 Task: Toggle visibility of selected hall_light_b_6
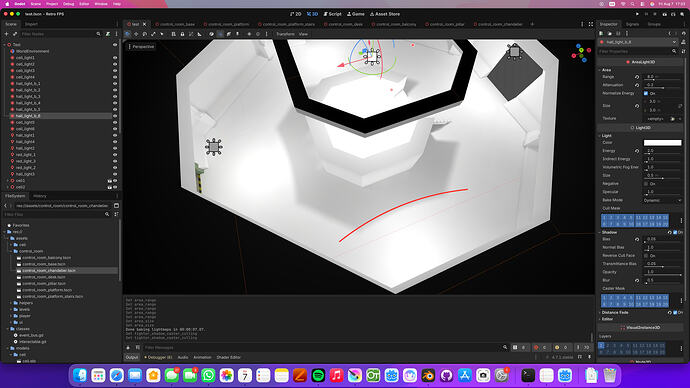point(115,116)
